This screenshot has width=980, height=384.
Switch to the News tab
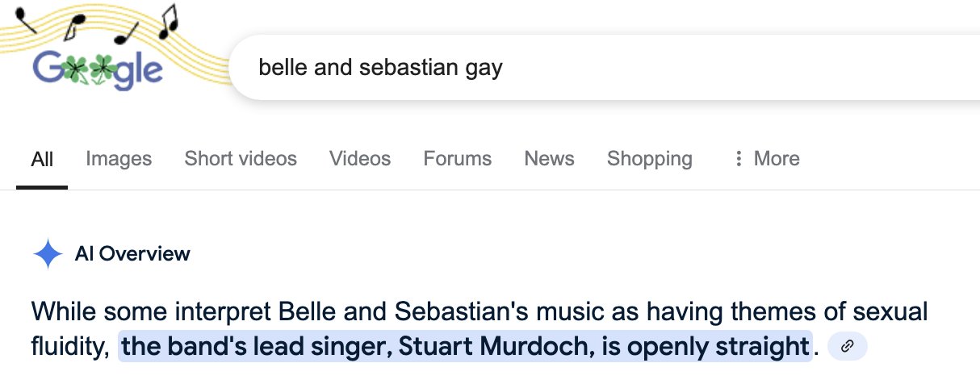pyautogui.click(x=549, y=159)
